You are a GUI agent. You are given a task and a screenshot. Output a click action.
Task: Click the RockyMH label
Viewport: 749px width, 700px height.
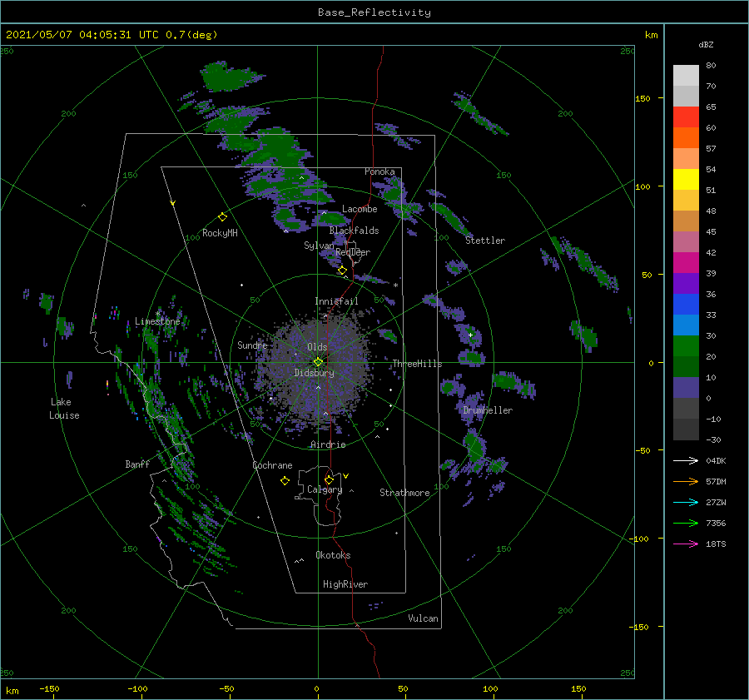[x=220, y=233]
